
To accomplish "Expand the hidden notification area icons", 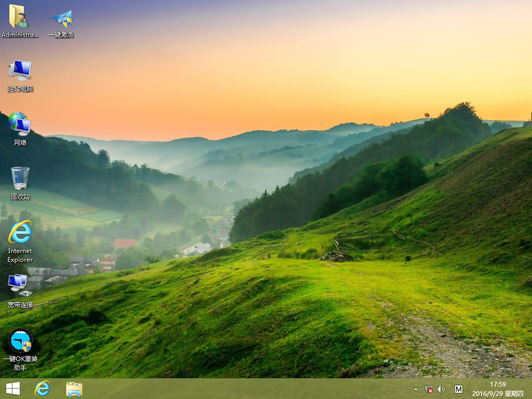I will [x=415, y=388].
